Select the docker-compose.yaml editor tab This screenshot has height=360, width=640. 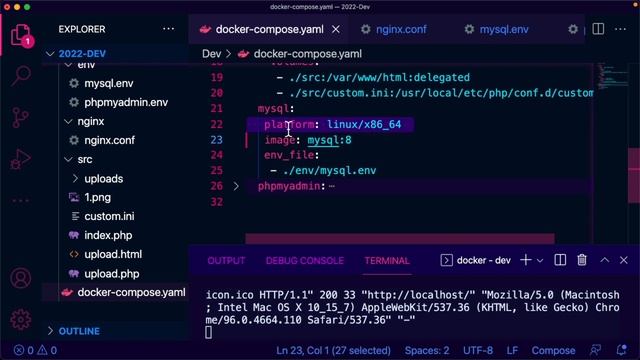coord(269,29)
